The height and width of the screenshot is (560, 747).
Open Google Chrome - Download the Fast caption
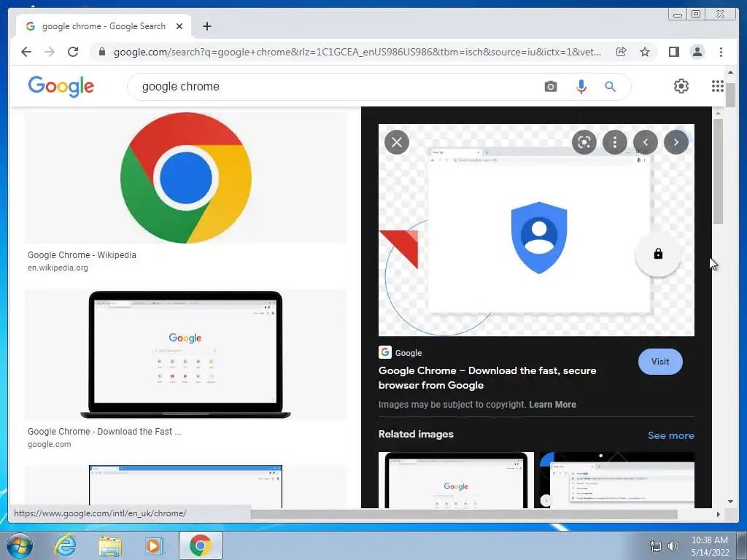tap(104, 432)
